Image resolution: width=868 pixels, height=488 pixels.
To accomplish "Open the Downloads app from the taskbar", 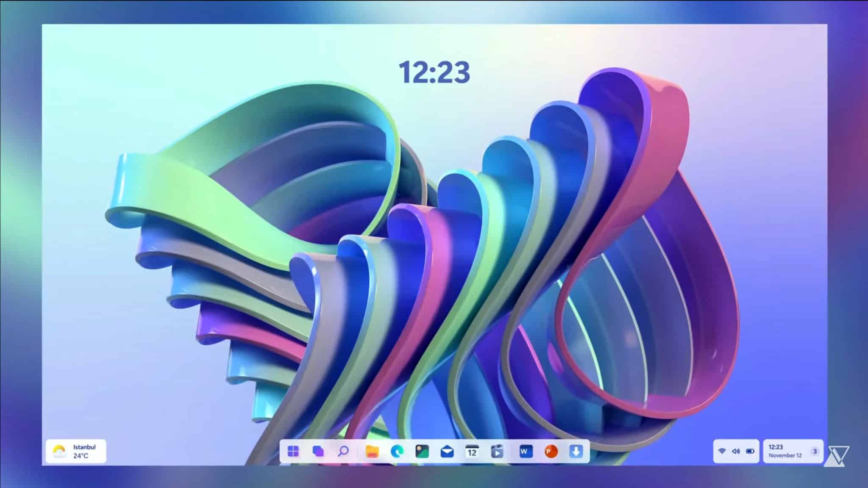I will pos(576,451).
